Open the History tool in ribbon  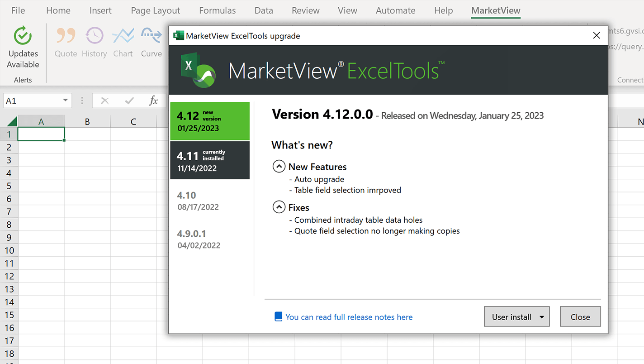(95, 42)
